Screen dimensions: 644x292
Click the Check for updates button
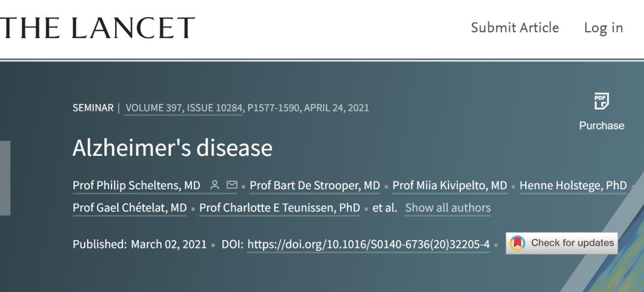point(562,243)
